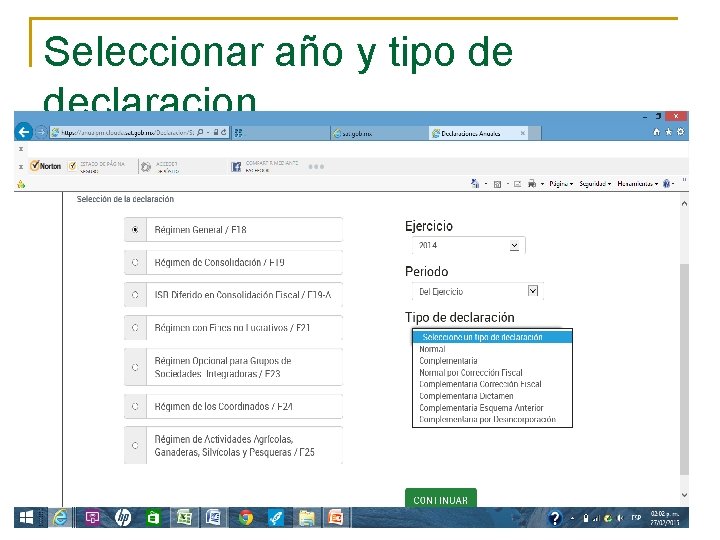This screenshot has width=720, height=540.
Task: Click the scrollbar up arrow
Action: [684, 203]
